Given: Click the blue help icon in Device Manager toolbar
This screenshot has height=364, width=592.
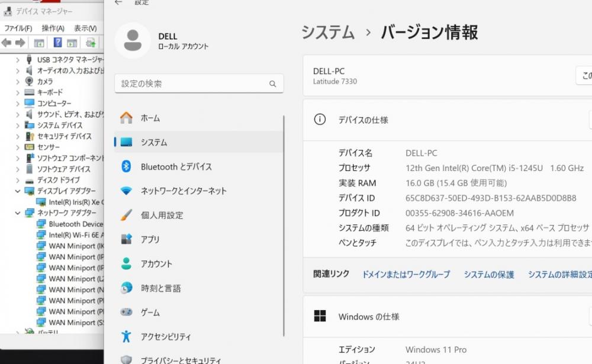Looking at the screenshot, I should 58,42.
